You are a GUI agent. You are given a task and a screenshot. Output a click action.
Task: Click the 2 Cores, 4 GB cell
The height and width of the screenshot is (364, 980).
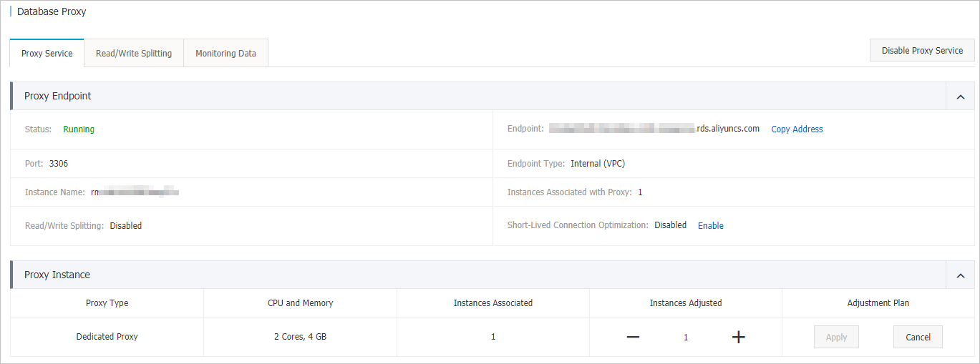pyautogui.click(x=300, y=337)
